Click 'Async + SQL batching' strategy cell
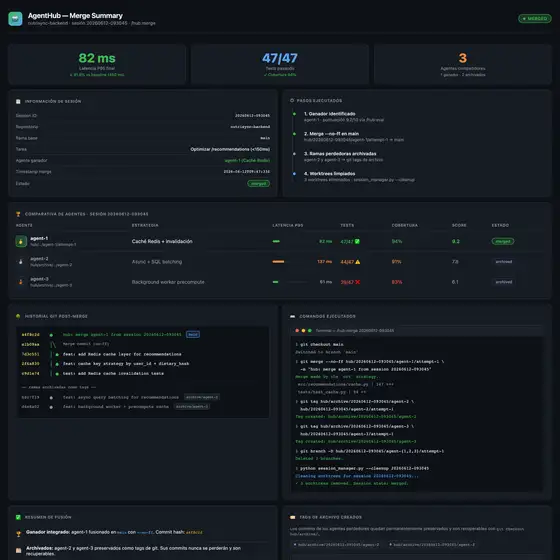Image resolution: width=560 pixels, height=560 pixels. (157, 262)
